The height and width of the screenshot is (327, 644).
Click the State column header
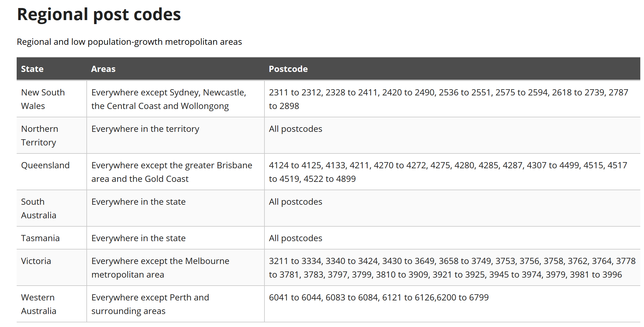click(x=52, y=69)
